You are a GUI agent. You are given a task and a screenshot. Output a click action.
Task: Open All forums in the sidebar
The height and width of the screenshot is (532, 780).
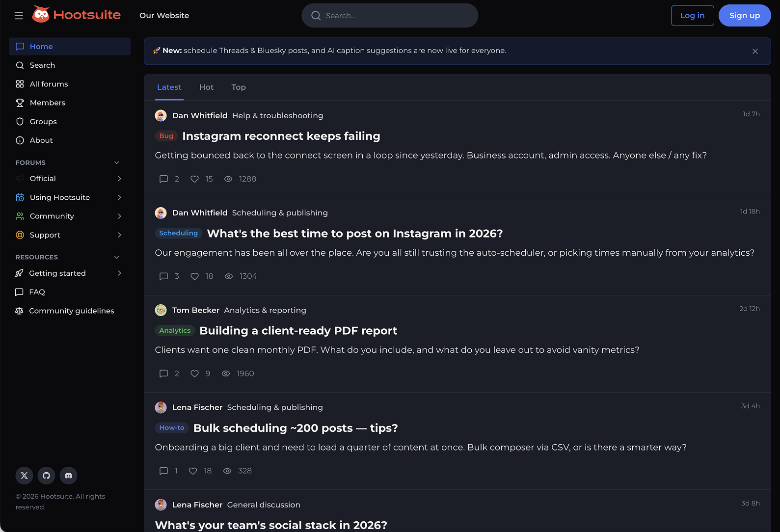click(x=70, y=84)
